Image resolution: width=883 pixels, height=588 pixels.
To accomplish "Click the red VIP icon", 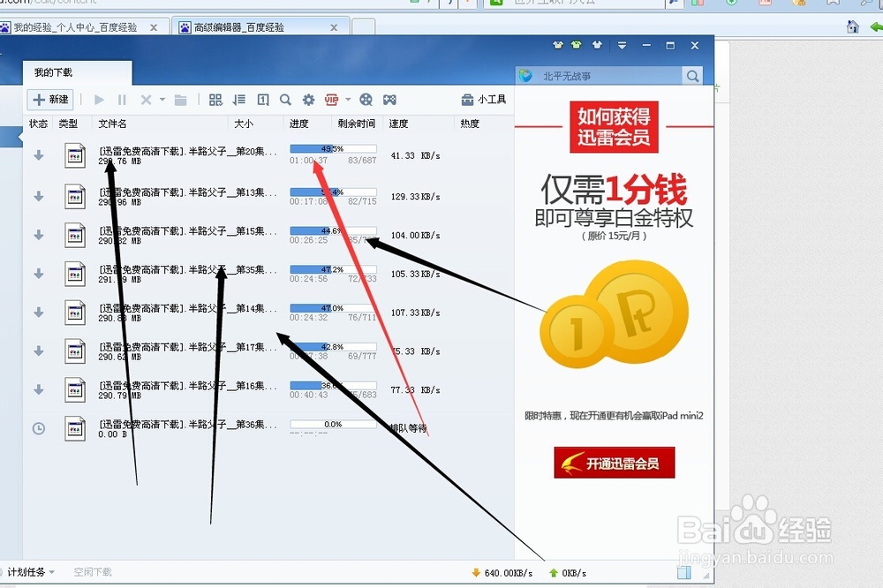I will click(x=331, y=100).
